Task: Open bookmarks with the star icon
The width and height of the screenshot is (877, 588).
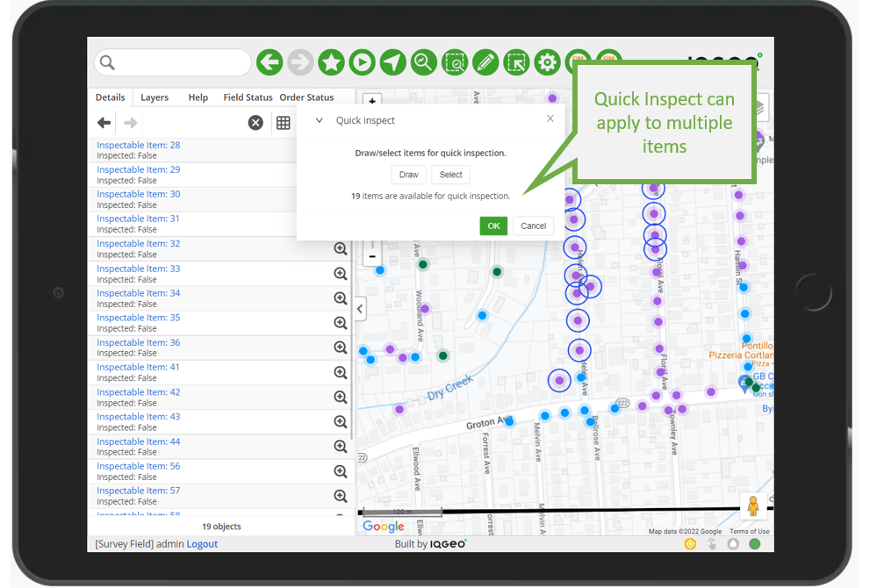Action: [331, 62]
